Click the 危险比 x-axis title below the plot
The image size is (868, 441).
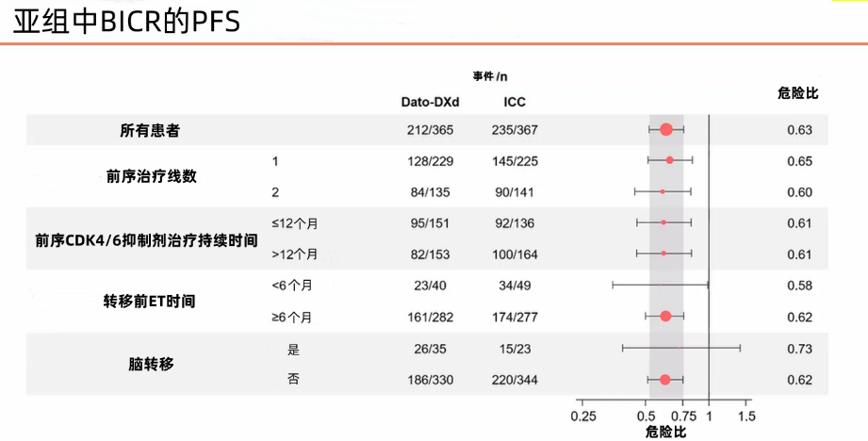coord(665,432)
